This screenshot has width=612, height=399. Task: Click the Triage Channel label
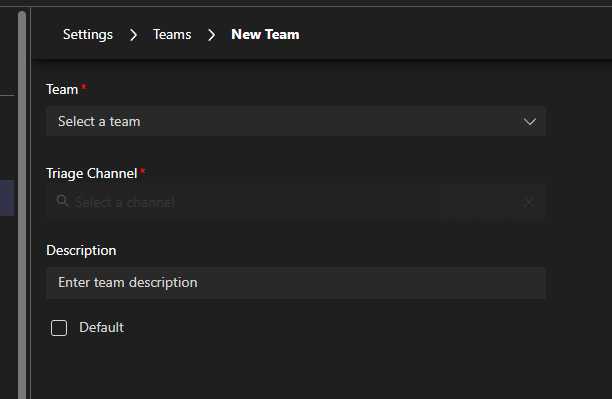pos(91,173)
